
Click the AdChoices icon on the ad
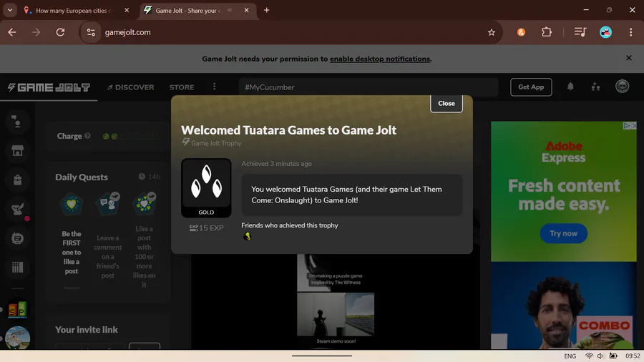tap(626, 126)
